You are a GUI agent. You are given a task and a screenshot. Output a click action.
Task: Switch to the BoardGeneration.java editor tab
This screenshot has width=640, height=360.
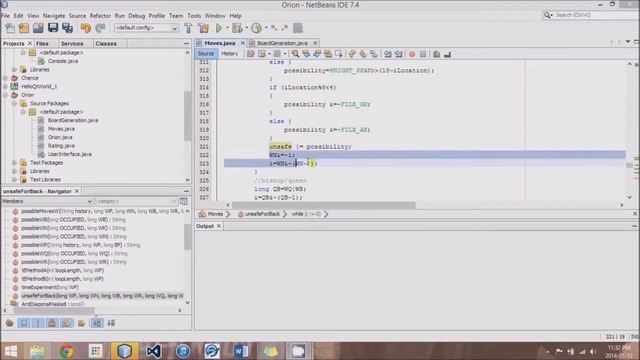point(282,43)
